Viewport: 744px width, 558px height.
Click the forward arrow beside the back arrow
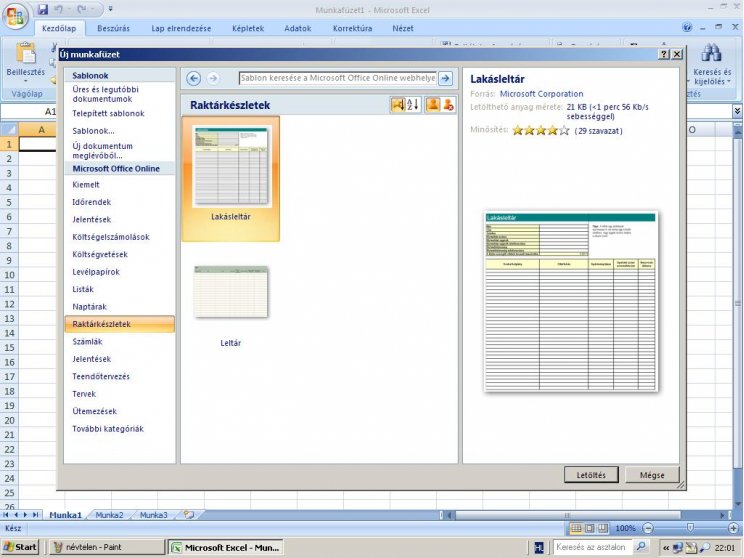click(213, 78)
